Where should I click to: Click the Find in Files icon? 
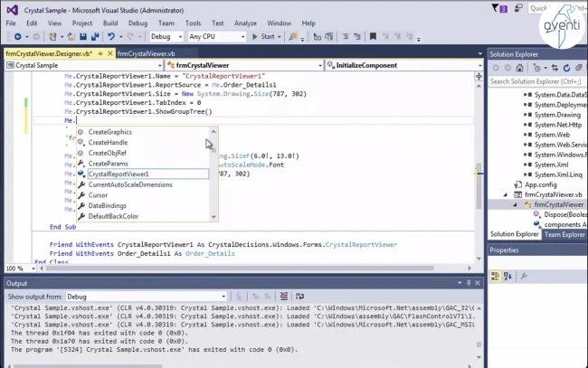(x=293, y=37)
